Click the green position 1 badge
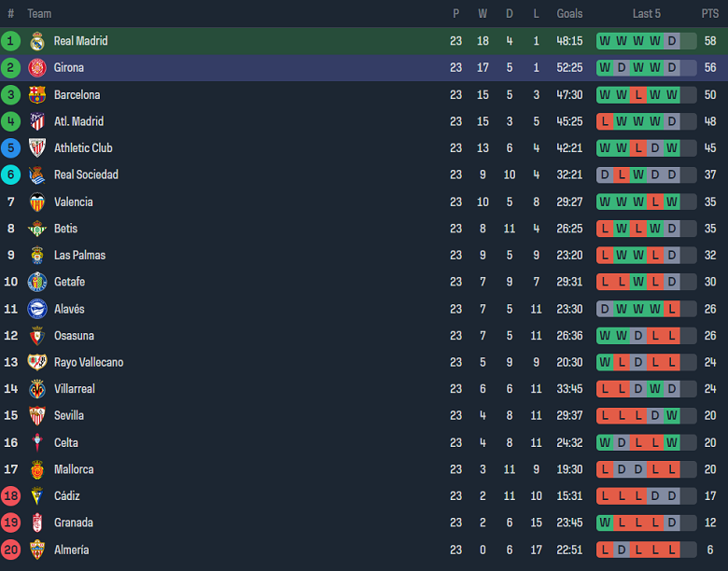Image resolution: width=728 pixels, height=571 pixels. click(10, 41)
